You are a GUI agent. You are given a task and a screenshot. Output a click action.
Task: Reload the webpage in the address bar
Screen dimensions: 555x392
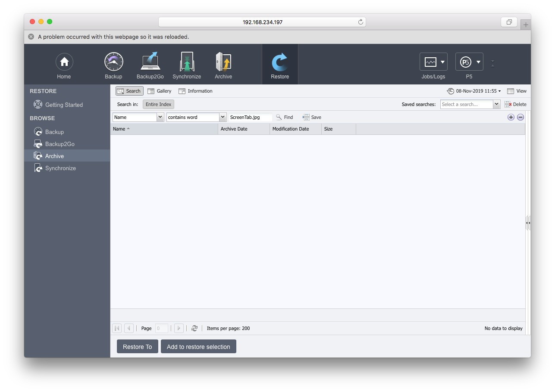tap(361, 22)
